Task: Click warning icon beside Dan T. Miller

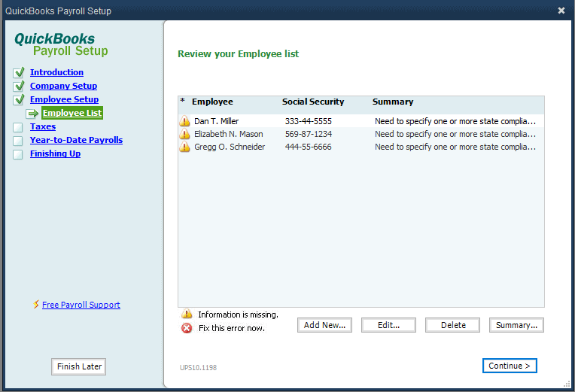Action: (184, 121)
